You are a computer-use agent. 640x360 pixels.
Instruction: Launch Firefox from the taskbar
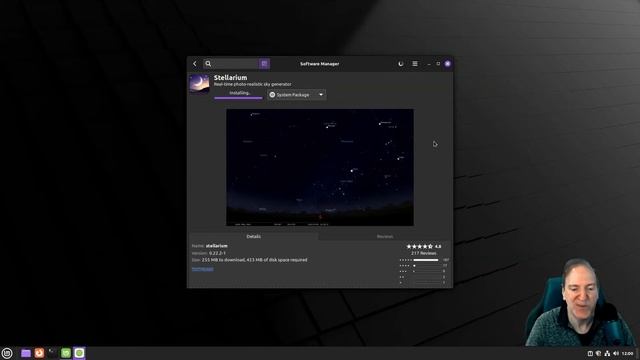point(39,353)
